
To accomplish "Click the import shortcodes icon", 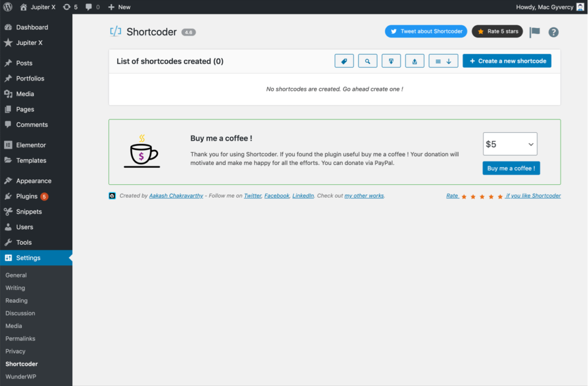I will [x=391, y=61].
